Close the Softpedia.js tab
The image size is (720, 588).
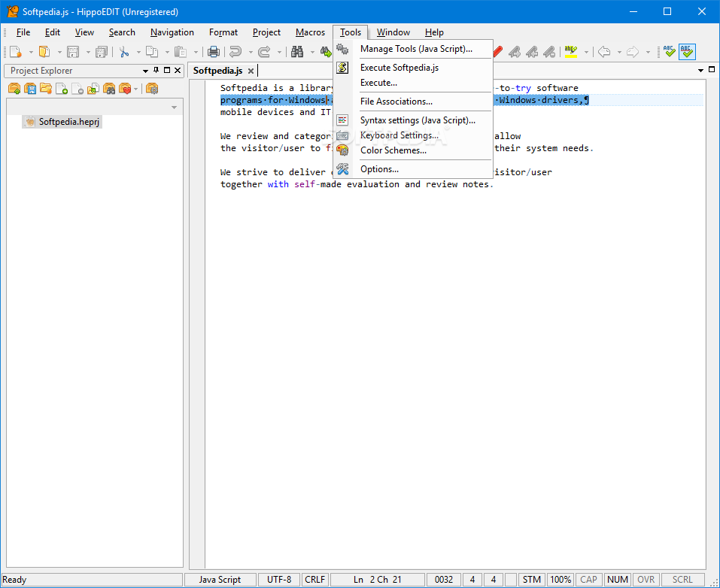(251, 71)
